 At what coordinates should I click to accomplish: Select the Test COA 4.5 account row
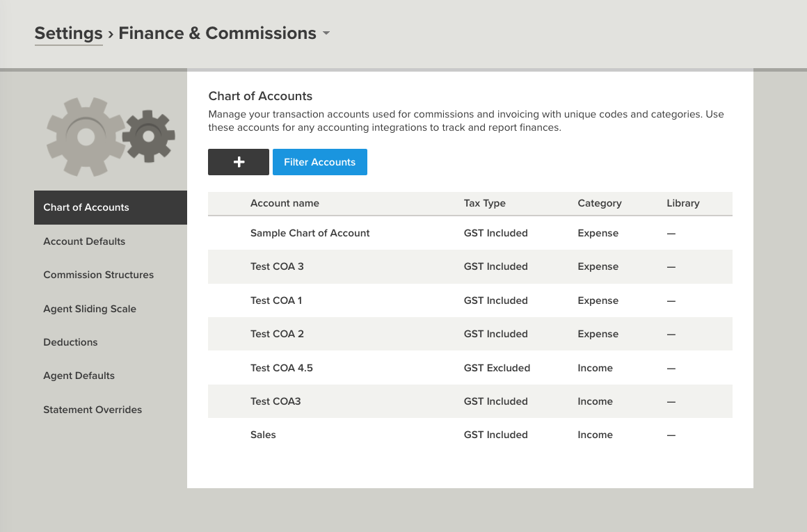[x=281, y=368]
